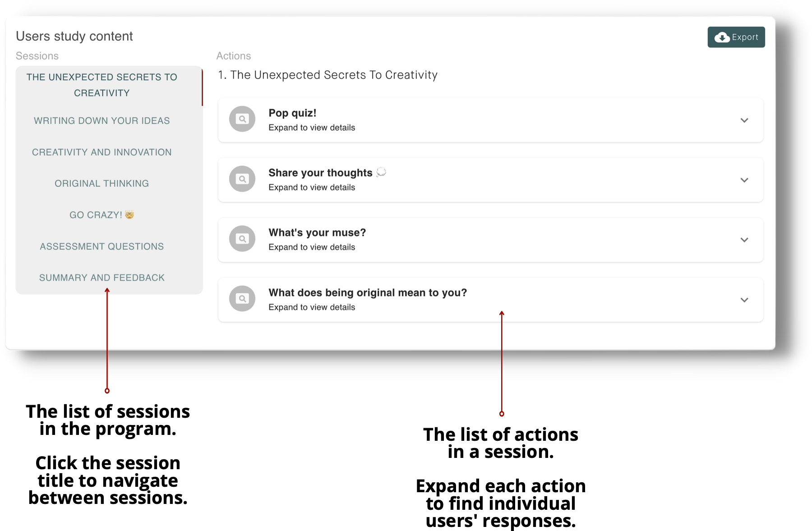
Task: Click the Users study content heading
Action: (x=74, y=36)
